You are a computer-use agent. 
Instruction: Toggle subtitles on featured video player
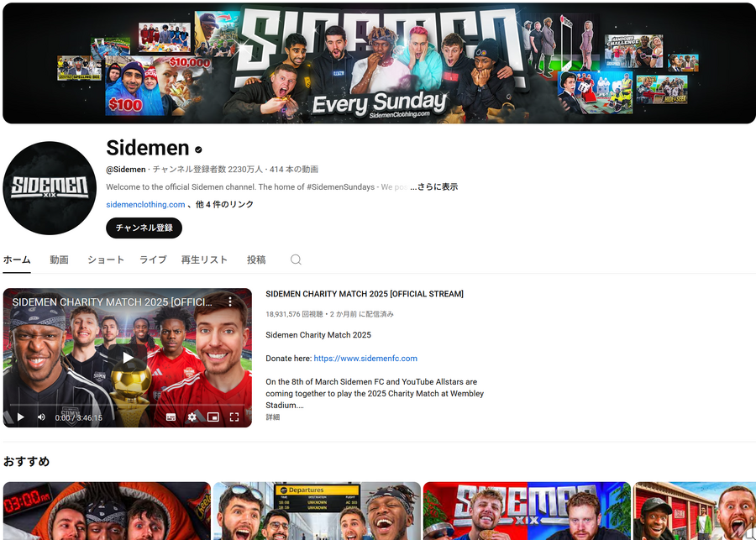[171, 417]
